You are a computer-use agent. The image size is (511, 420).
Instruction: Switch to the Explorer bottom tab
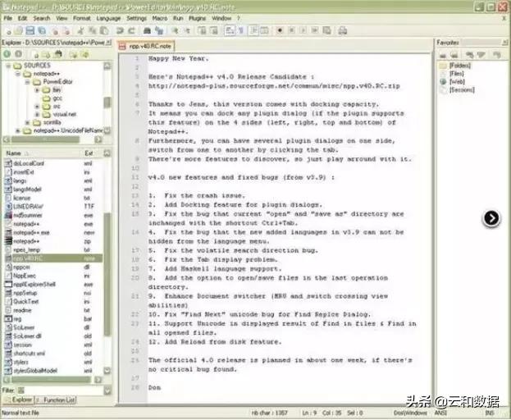point(18,399)
